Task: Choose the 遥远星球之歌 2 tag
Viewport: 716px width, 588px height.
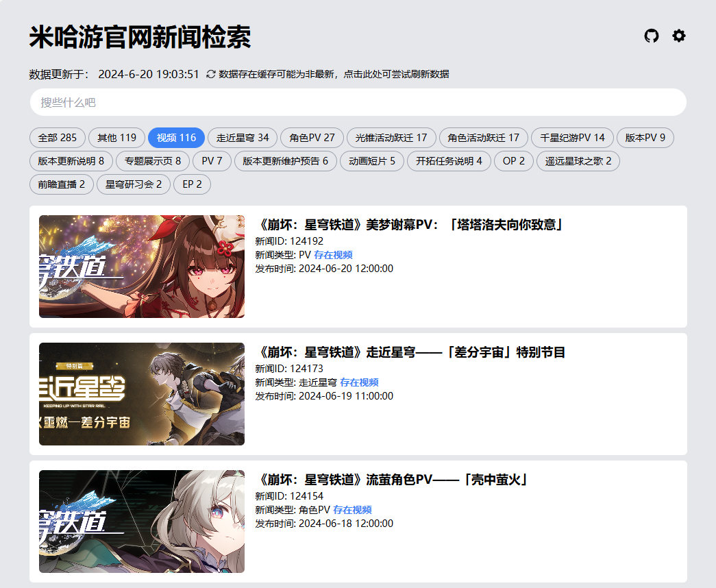Action: coord(578,161)
